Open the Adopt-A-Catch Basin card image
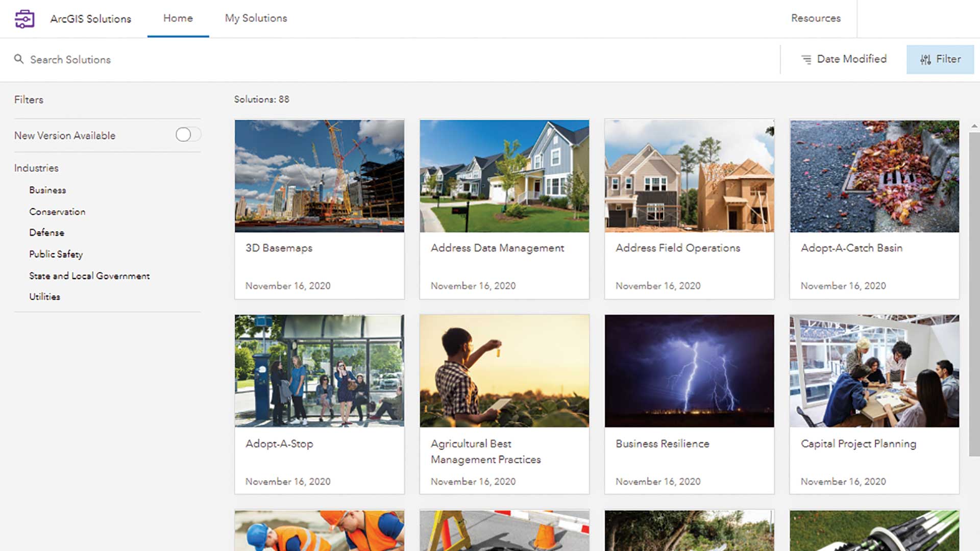This screenshot has width=980, height=551. point(874,176)
